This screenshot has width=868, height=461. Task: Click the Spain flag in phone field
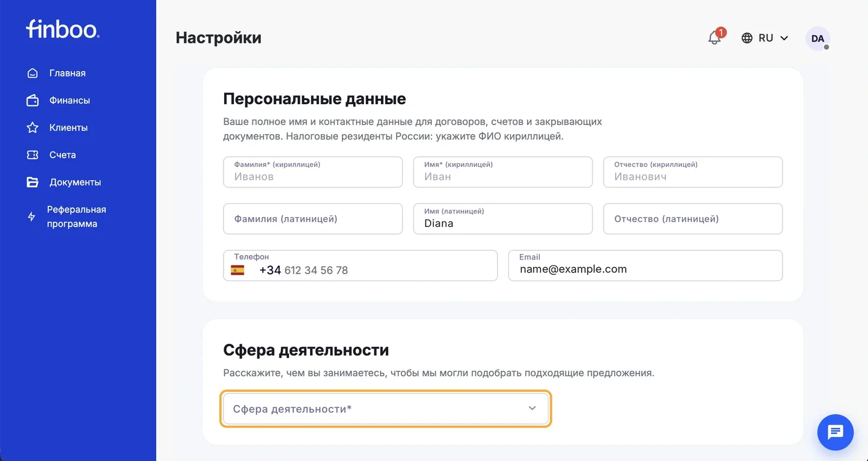click(238, 270)
